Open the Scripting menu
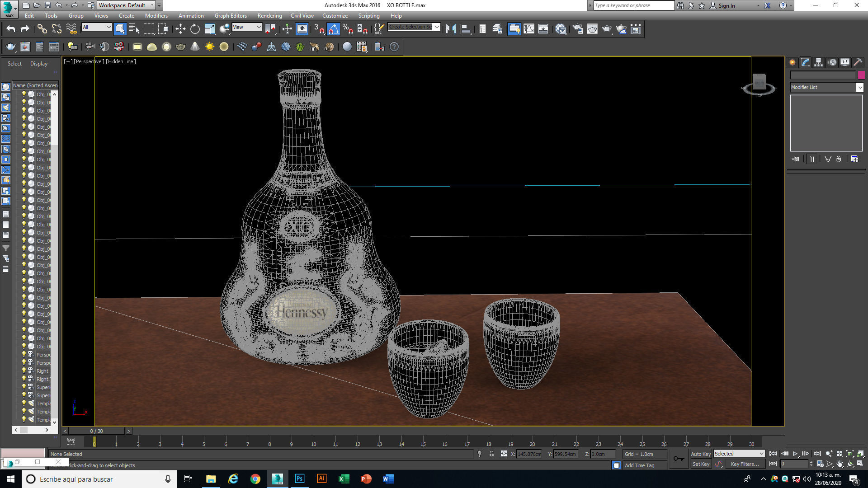Viewport: 868px width, 488px height. click(369, 16)
